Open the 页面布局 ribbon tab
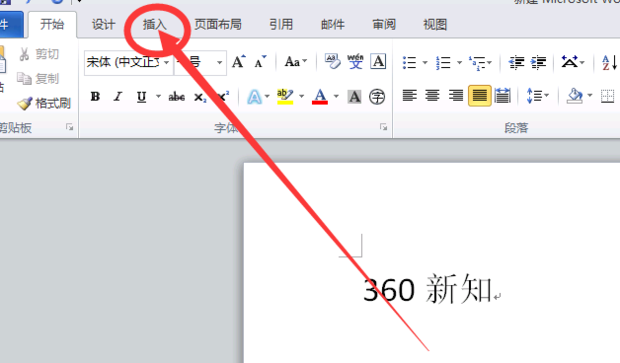 (x=217, y=25)
